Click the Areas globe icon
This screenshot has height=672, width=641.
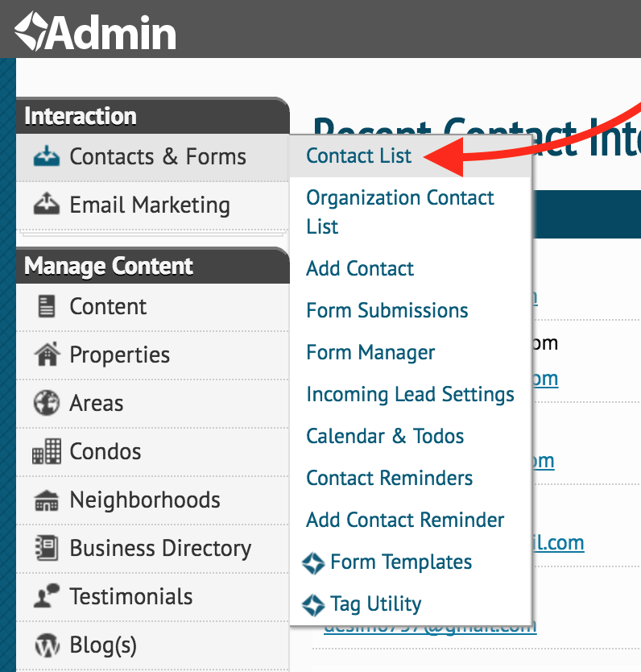click(46, 402)
